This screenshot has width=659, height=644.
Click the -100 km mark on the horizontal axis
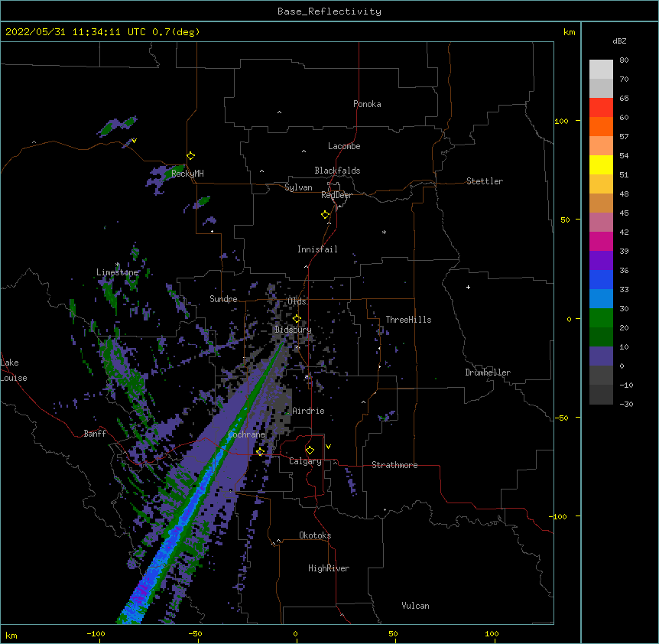coord(96,633)
